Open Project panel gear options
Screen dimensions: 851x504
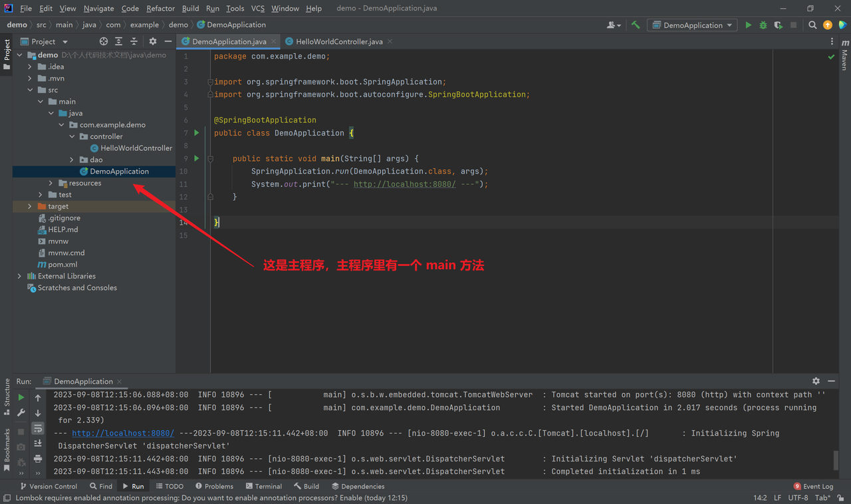[x=153, y=41]
